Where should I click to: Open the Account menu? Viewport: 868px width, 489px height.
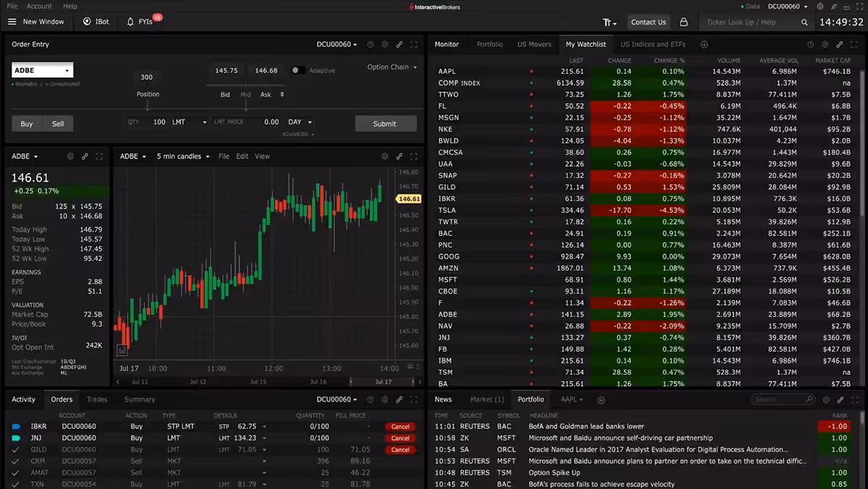(39, 7)
